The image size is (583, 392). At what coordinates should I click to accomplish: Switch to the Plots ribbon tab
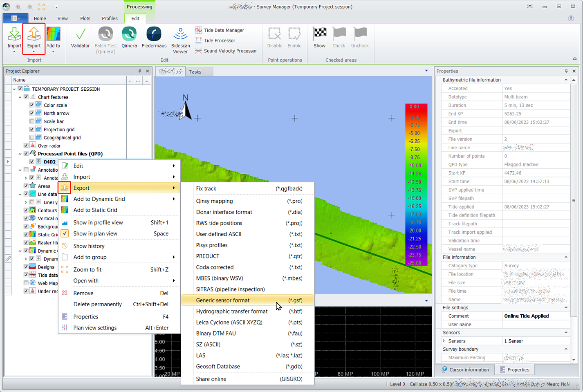pos(85,18)
